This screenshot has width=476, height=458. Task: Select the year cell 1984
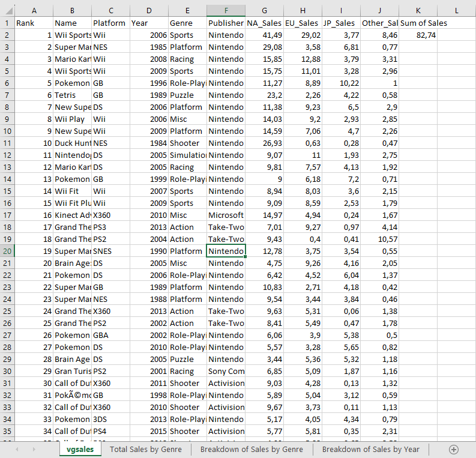tap(149, 143)
